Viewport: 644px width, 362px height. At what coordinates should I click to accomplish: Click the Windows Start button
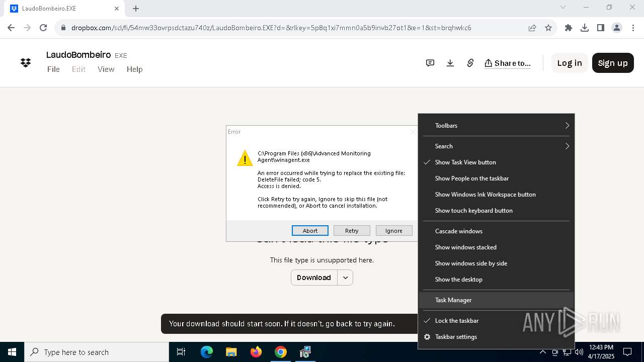tap(12, 352)
